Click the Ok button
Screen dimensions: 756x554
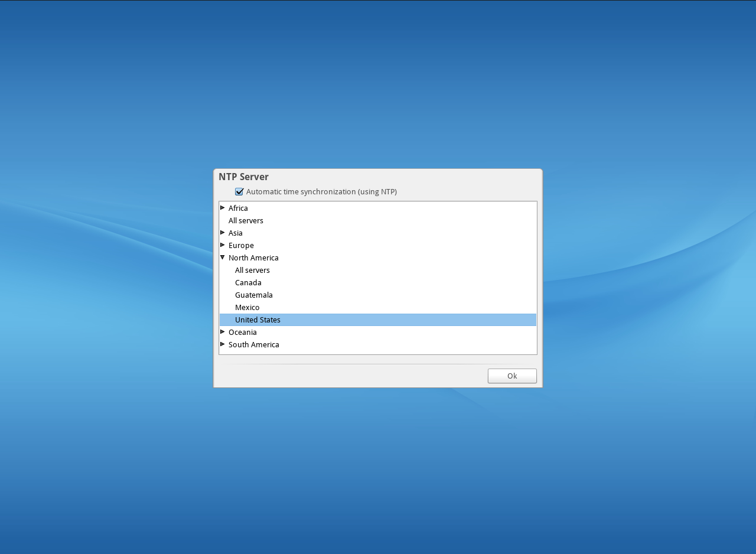511,376
